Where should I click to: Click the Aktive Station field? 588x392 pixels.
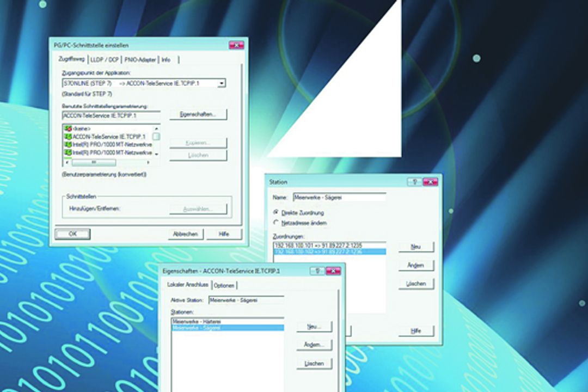pos(246,300)
